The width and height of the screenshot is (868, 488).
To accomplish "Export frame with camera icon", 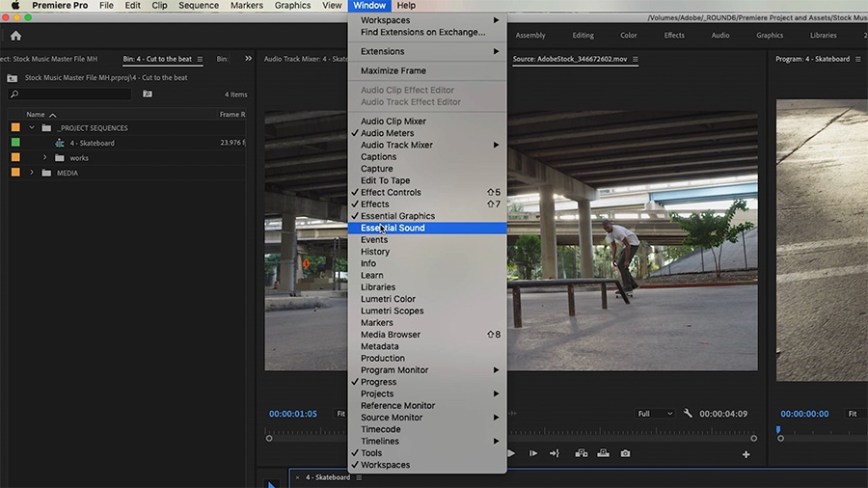I will pyautogui.click(x=625, y=453).
